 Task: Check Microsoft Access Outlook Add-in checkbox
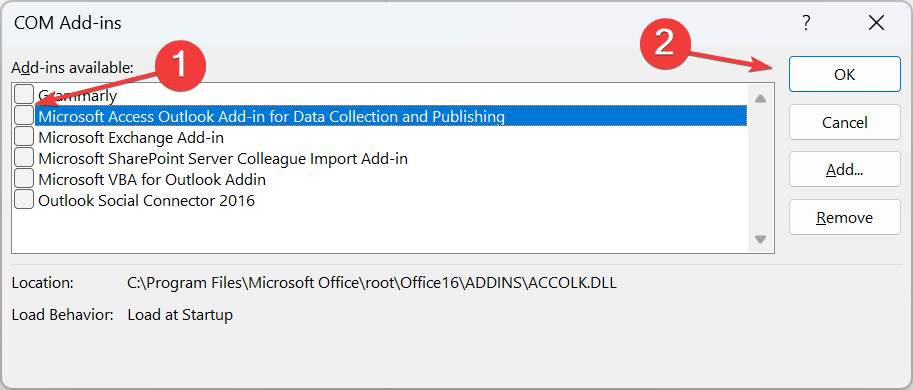pyautogui.click(x=24, y=115)
